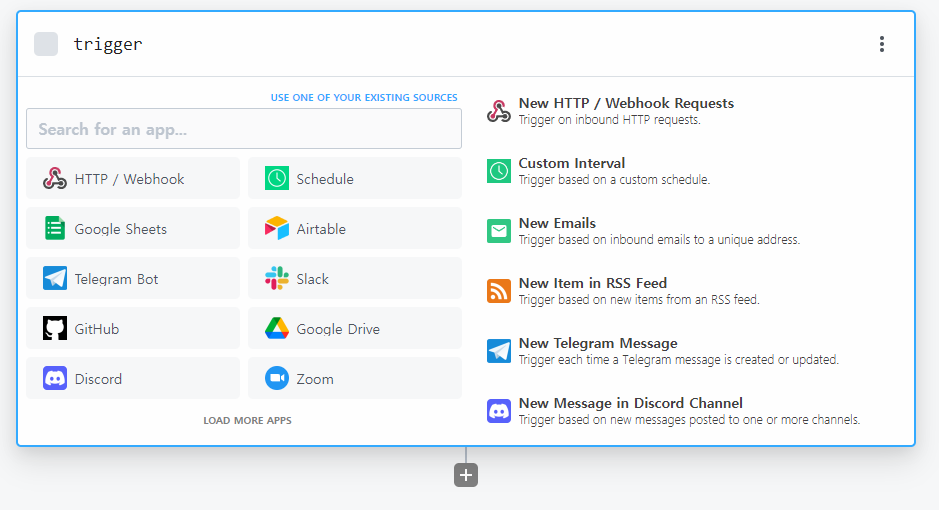Click the trigger step title text

108,44
